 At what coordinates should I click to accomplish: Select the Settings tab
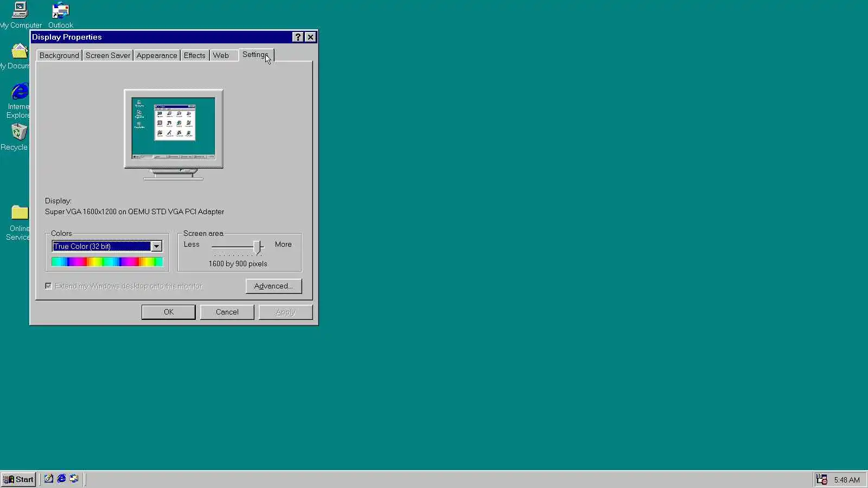[256, 55]
